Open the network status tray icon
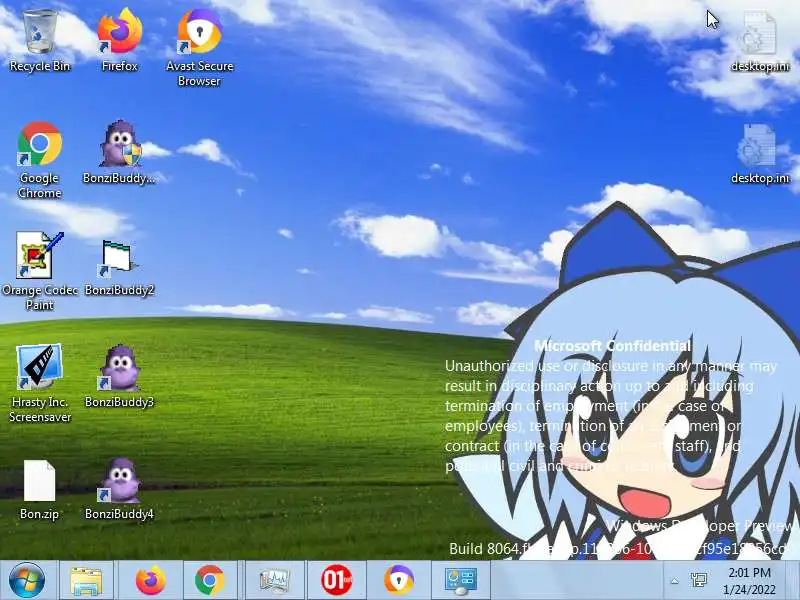 pyautogui.click(x=698, y=580)
